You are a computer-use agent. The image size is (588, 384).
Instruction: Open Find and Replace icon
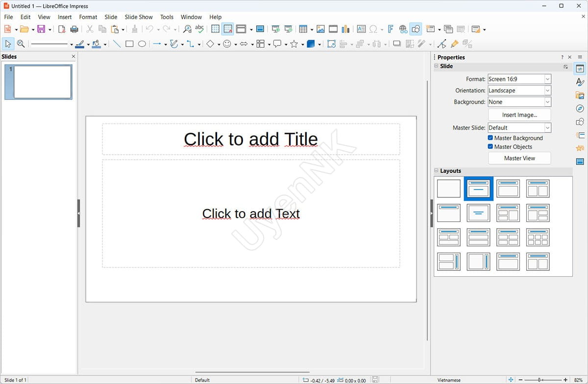click(x=187, y=29)
